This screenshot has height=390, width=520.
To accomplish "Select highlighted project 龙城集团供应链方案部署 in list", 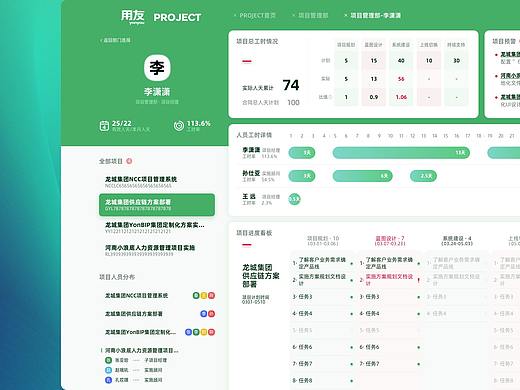I will click(x=157, y=205).
